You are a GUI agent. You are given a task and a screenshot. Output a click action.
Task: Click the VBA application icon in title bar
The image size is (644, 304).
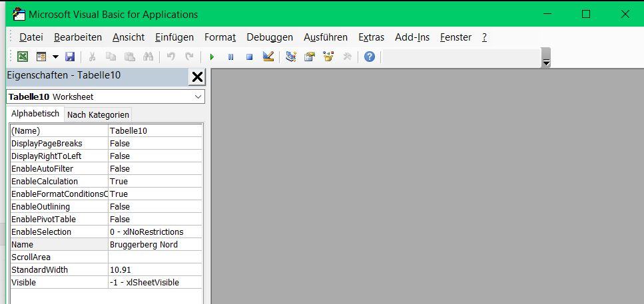click(x=19, y=15)
